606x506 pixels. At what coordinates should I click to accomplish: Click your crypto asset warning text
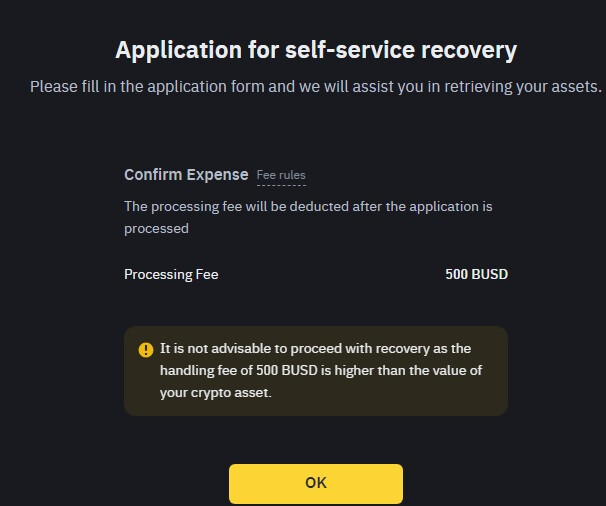[216, 393]
